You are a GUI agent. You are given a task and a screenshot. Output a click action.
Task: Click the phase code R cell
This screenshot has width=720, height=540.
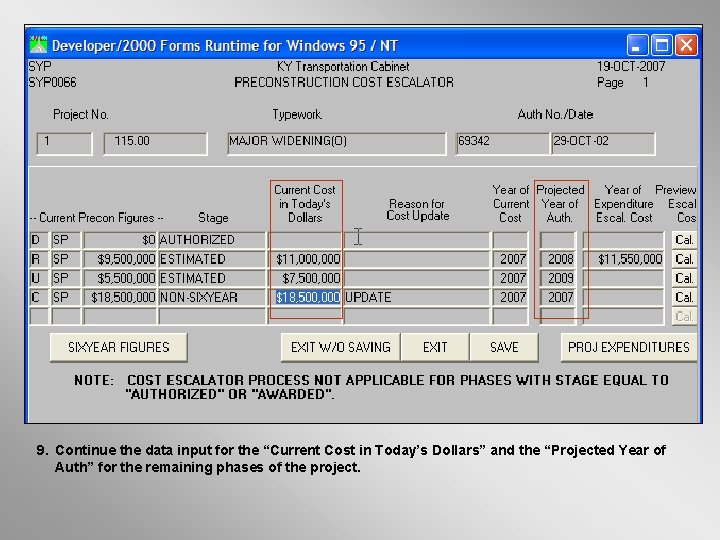(39, 259)
